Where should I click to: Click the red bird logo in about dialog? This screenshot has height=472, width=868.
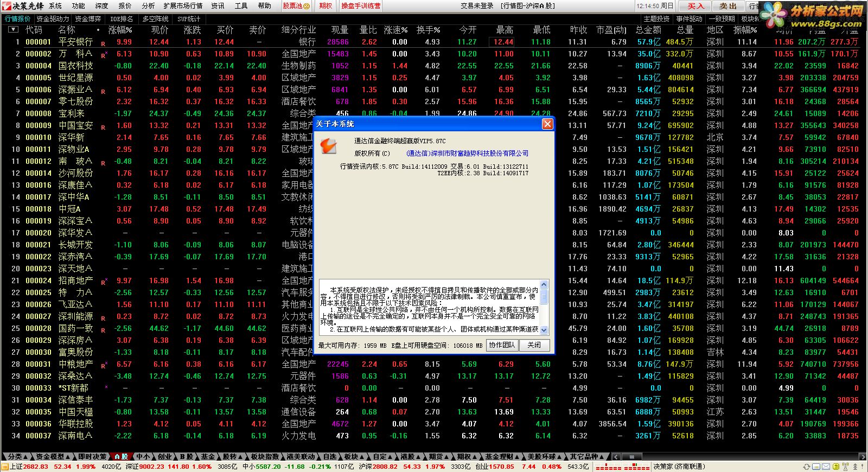(329, 145)
